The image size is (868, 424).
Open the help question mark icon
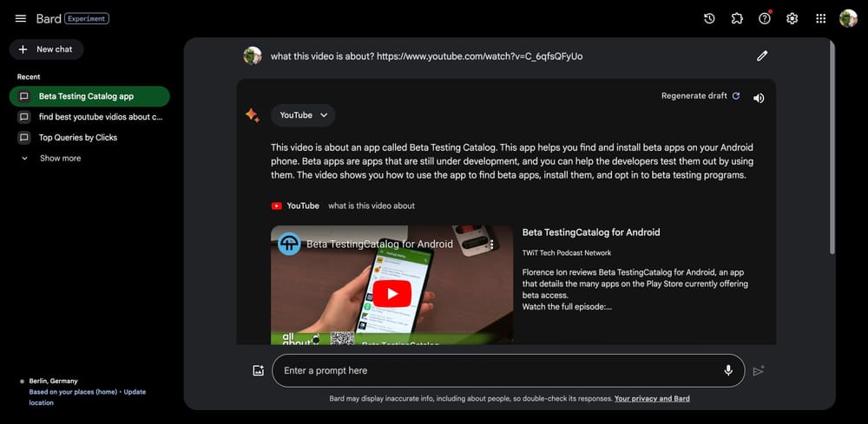pos(765,18)
